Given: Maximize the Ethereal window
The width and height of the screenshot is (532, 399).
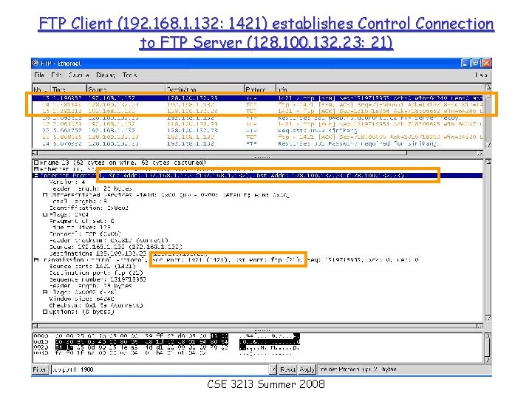Looking at the screenshot, I should 476,63.
